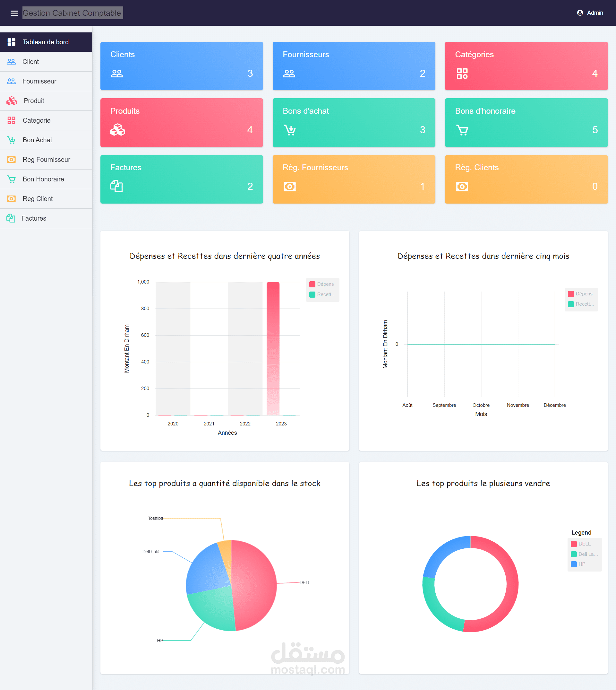Toggle Recettes series in yearly chart legend
This screenshot has width=616, height=690.
[322, 294]
